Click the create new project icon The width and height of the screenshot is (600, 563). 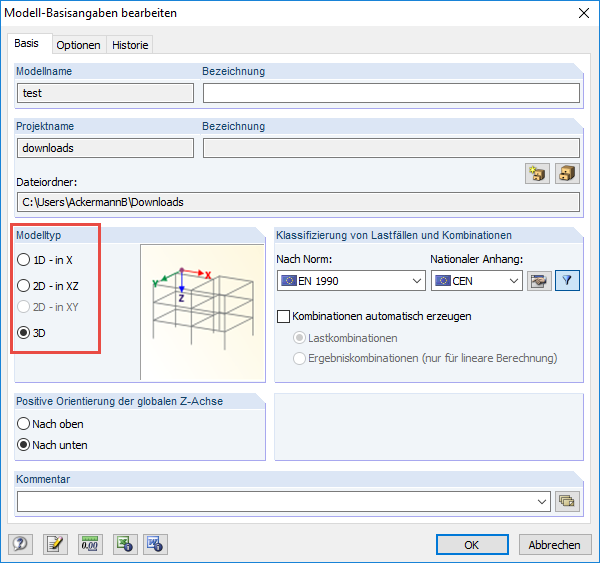pyautogui.click(x=538, y=173)
